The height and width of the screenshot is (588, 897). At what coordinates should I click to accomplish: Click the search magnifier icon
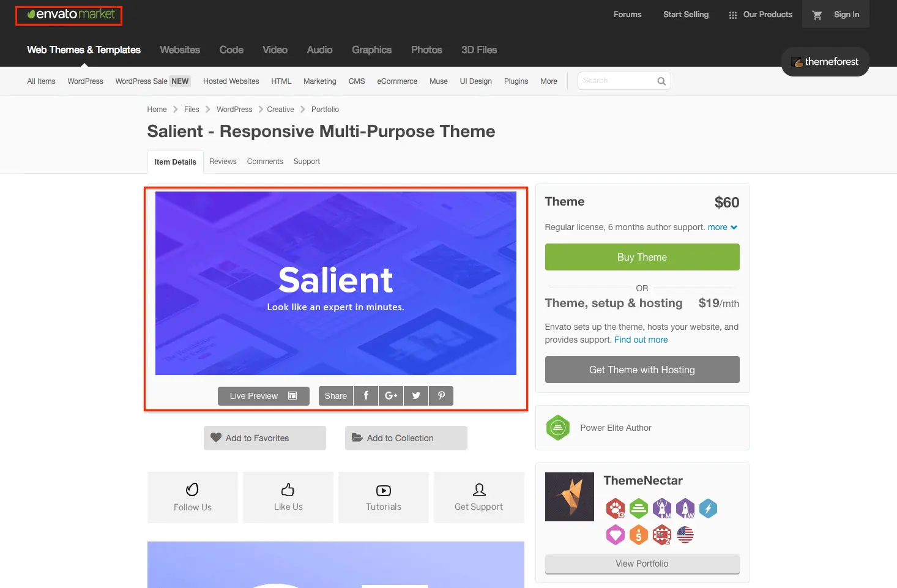point(661,81)
